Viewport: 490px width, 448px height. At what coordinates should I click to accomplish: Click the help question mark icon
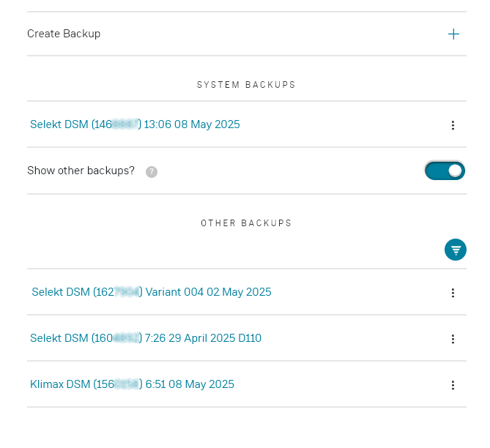click(152, 172)
